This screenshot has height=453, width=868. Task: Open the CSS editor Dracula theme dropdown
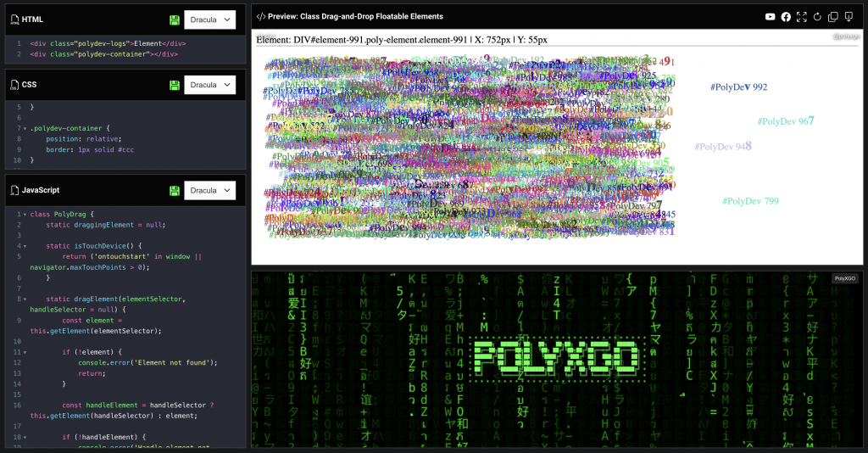click(x=209, y=85)
